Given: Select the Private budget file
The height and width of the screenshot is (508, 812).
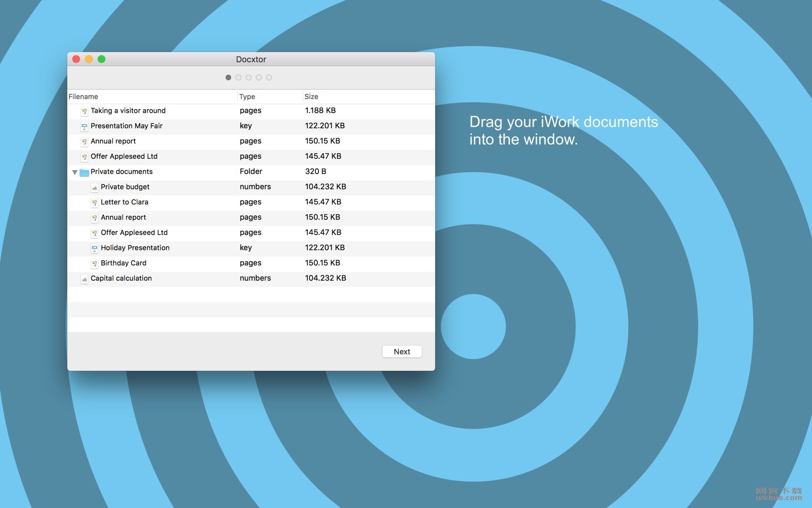Looking at the screenshot, I should point(251,187).
